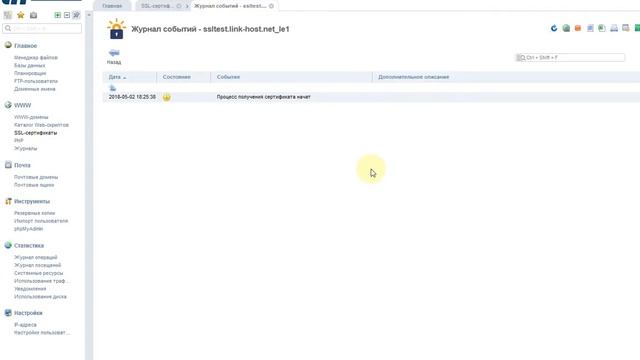Switch to the Главная tab

112,6
